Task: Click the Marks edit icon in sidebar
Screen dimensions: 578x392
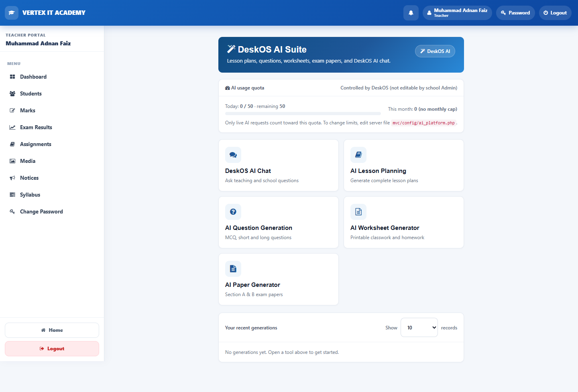Action: pos(12,110)
